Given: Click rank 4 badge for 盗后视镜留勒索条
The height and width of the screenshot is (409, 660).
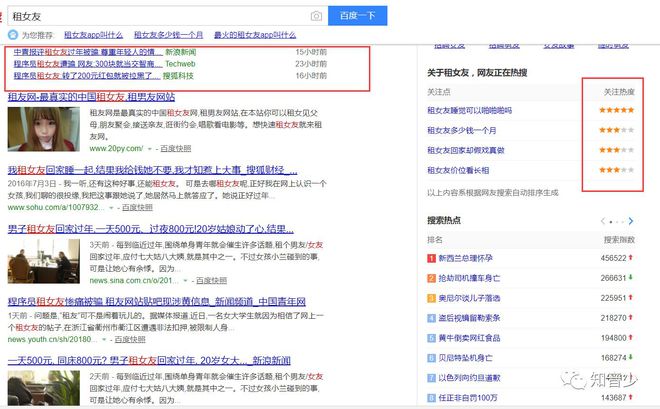Looking at the screenshot, I should [431, 318].
